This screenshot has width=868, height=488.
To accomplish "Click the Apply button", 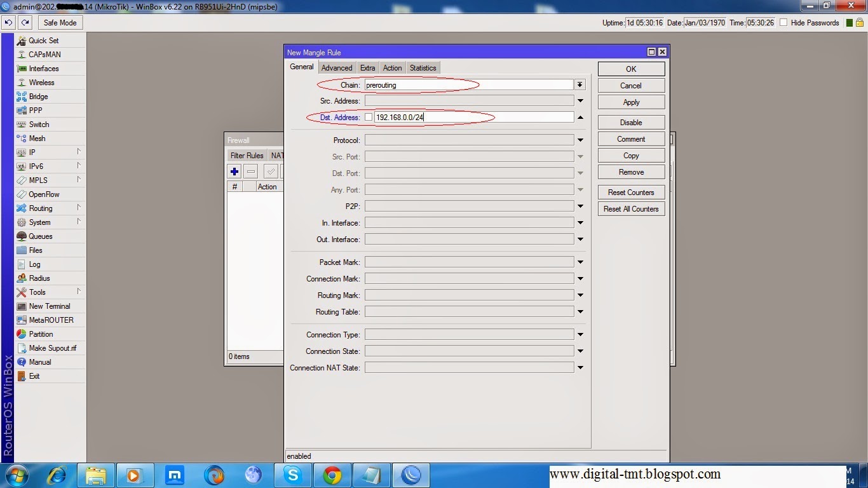I will pyautogui.click(x=631, y=102).
